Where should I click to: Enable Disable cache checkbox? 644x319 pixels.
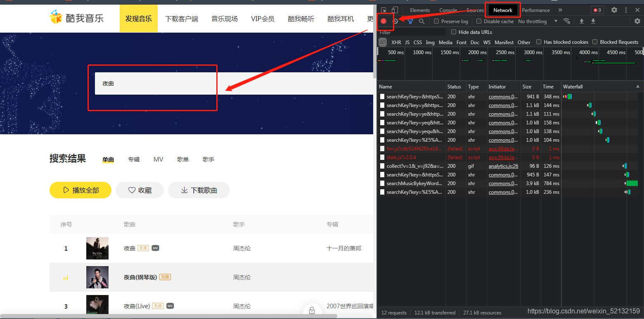[x=479, y=21]
